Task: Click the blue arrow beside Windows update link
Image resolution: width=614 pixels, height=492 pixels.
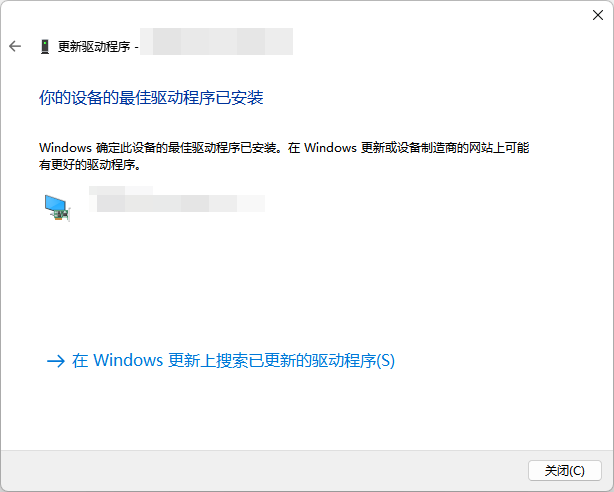Action: pos(56,361)
